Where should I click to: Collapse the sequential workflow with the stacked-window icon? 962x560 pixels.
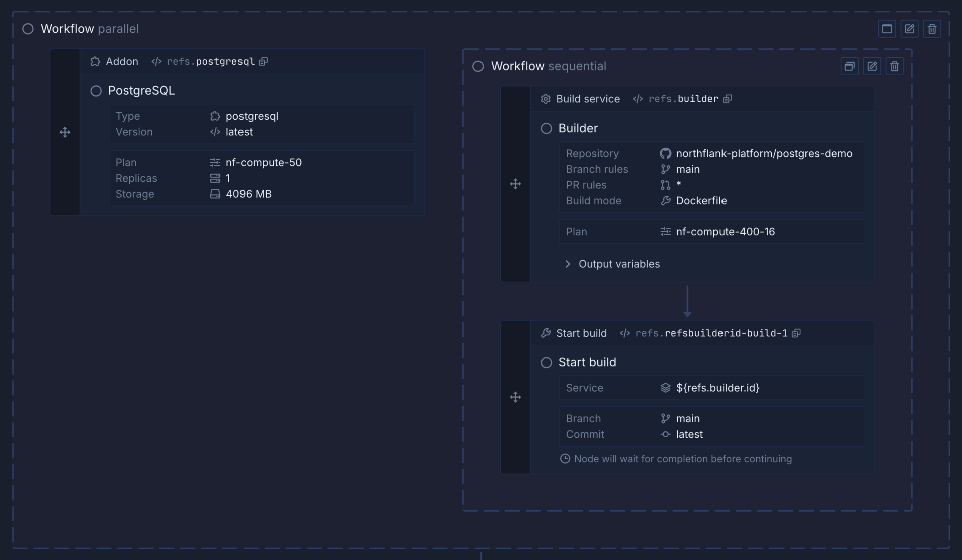(x=849, y=66)
